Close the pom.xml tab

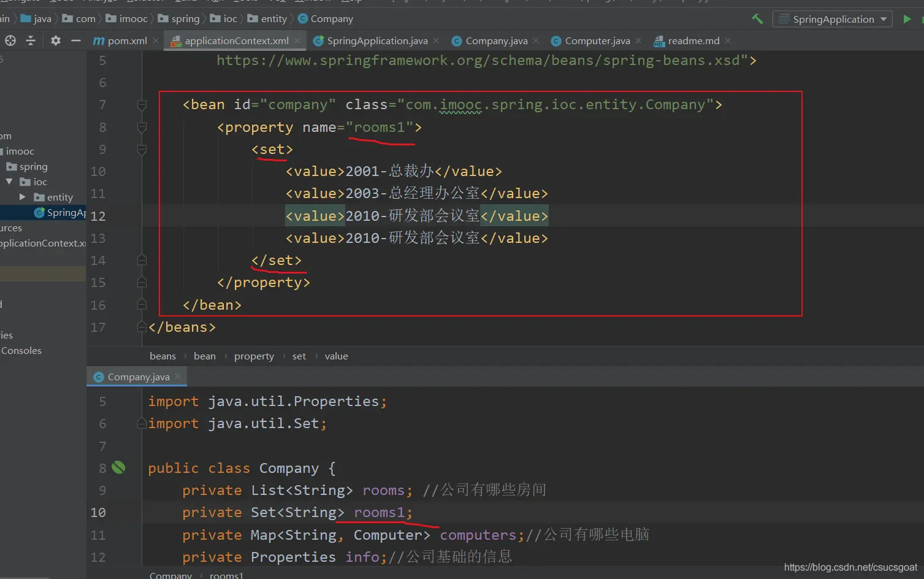coord(156,40)
